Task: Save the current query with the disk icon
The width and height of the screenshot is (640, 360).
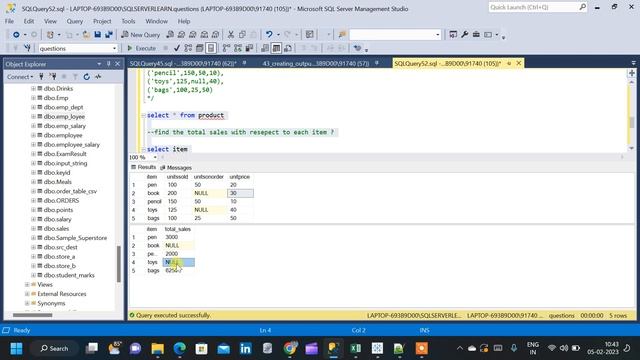Action: (98, 35)
